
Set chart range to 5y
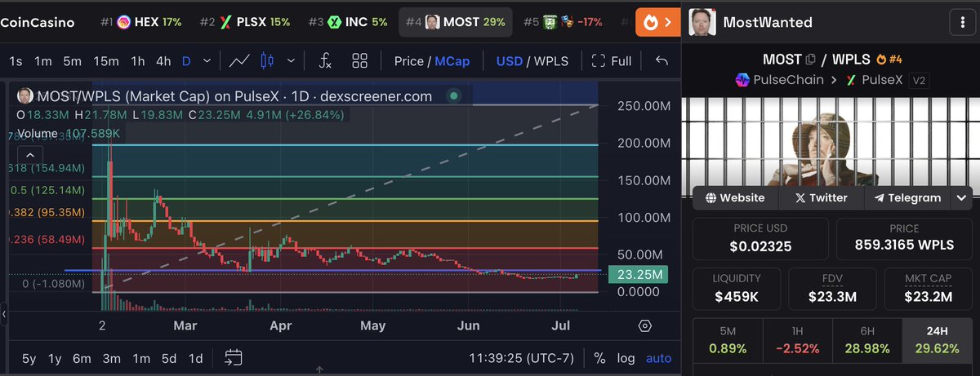click(x=29, y=357)
